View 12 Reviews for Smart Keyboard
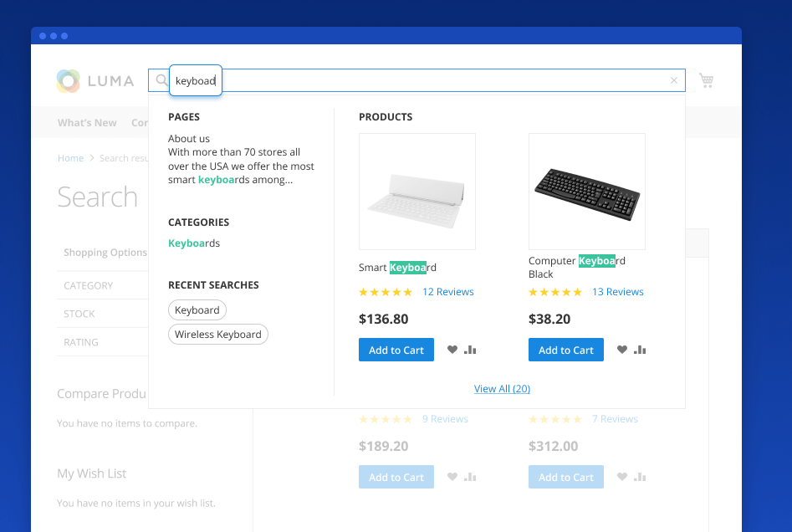Screen dimensions: 792x532 (448, 292)
